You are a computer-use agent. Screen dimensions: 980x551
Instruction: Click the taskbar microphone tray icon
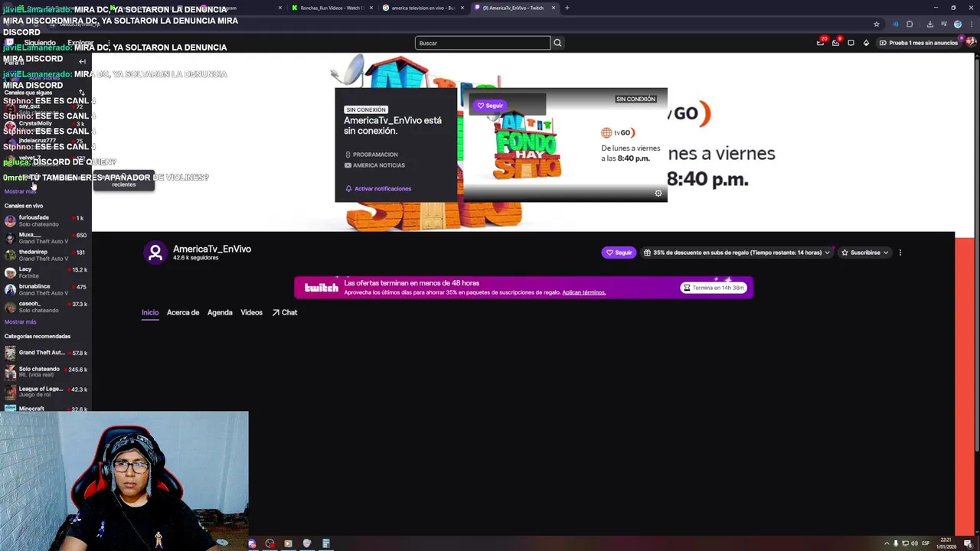[896, 543]
